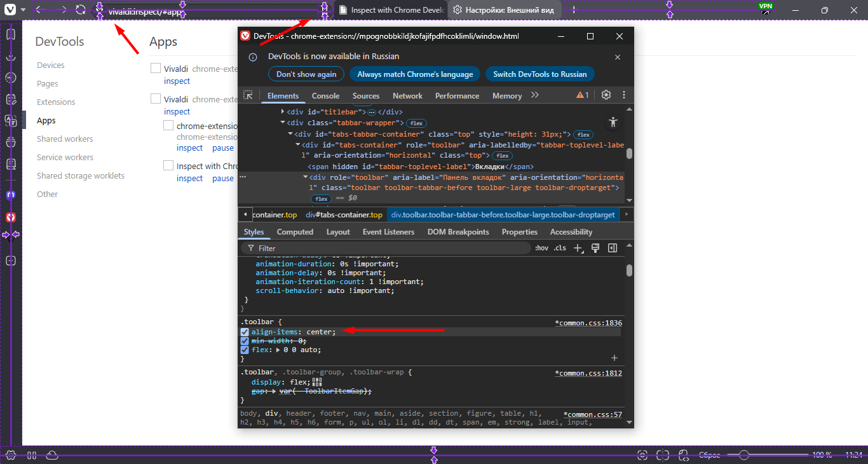Toggle the min-width: 0 property checkbox
This screenshot has width=868, height=464.
pos(245,341)
